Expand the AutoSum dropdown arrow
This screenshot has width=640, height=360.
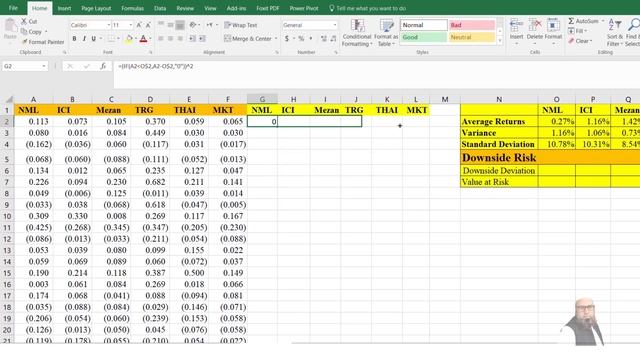click(x=603, y=21)
